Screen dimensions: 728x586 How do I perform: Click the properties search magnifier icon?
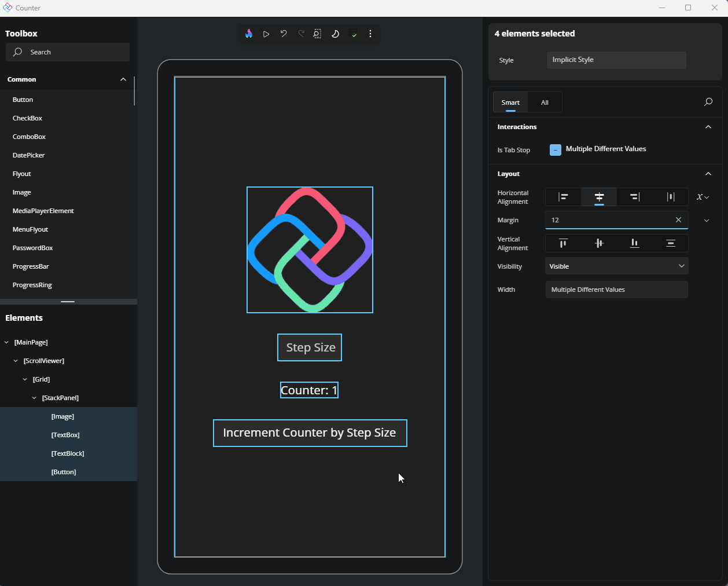[708, 102]
